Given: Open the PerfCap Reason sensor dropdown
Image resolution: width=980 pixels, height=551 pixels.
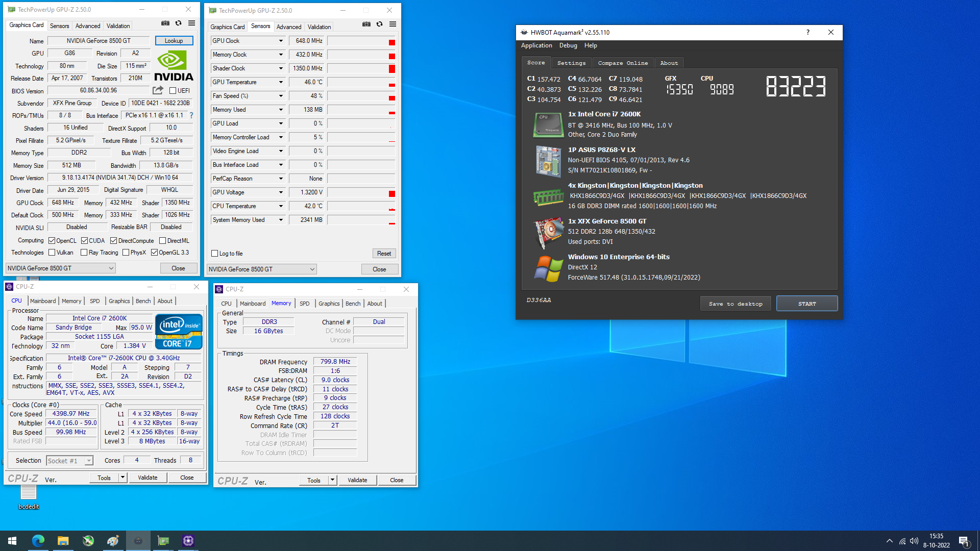Looking at the screenshot, I should click(281, 179).
